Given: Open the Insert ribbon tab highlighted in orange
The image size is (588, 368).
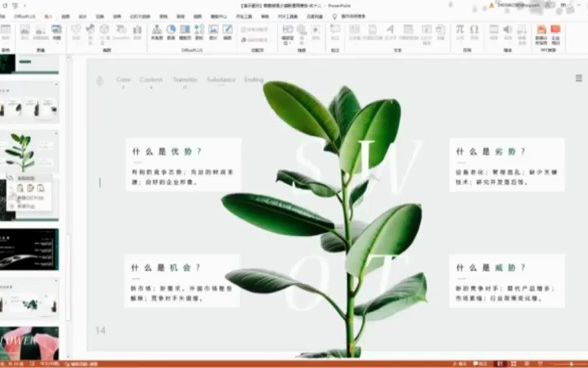Looking at the screenshot, I should 48,17.
